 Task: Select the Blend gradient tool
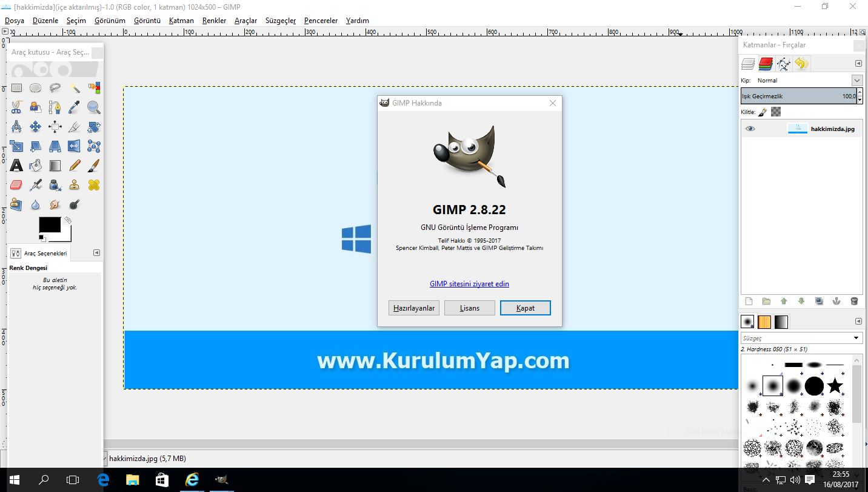pyautogui.click(x=55, y=166)
